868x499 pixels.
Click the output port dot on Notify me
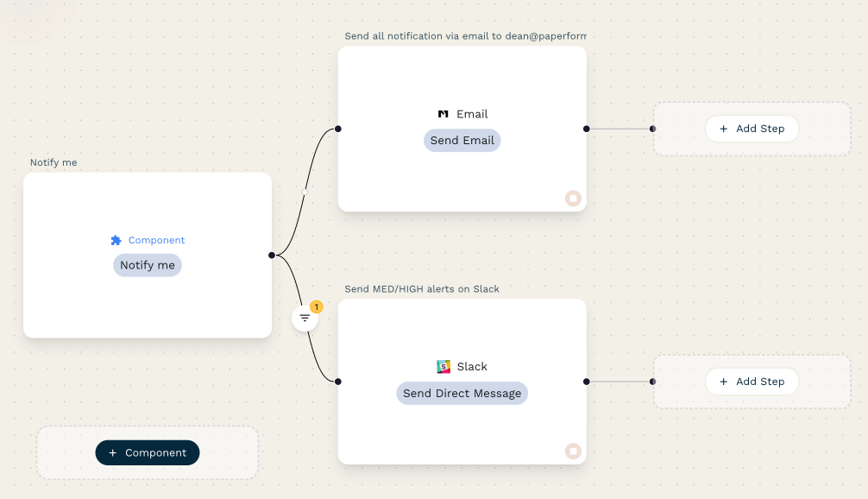pos(271,255)
